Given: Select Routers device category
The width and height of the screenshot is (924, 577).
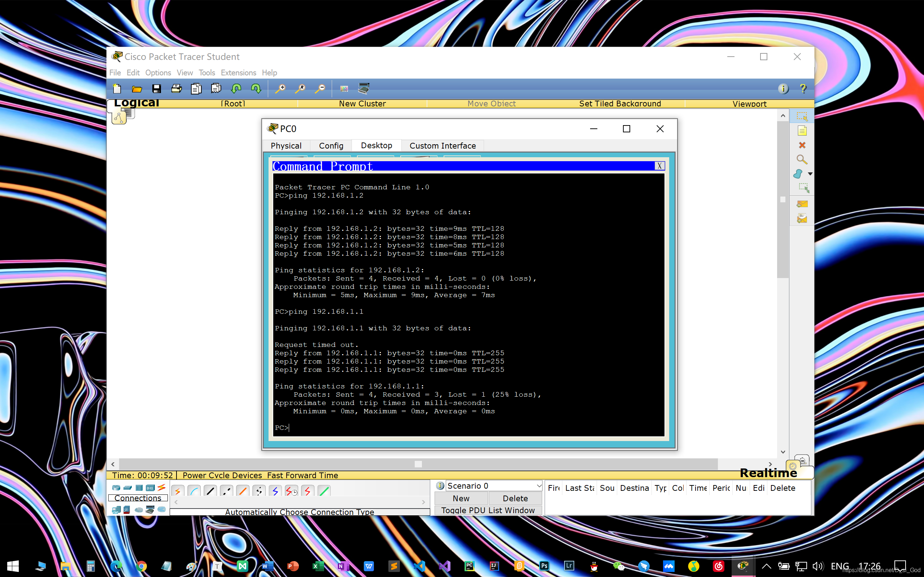Looking at the screenshot, I should pyautogui.click(x=116, y=488).
